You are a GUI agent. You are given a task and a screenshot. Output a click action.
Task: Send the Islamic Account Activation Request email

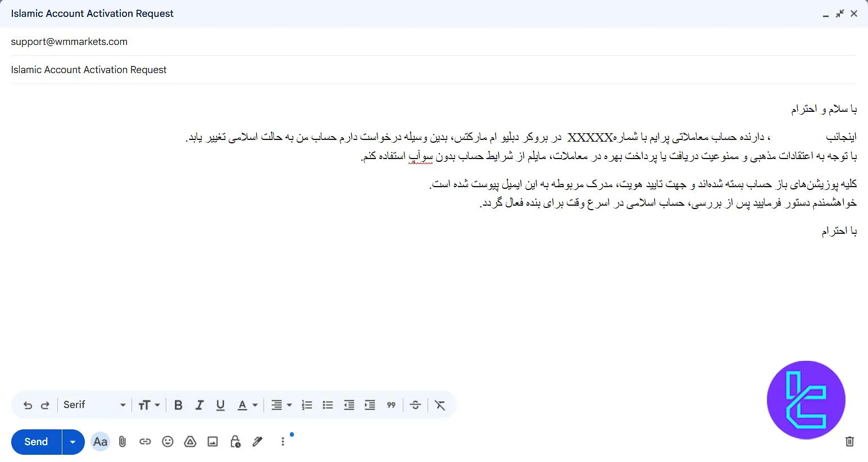point(35,442)
